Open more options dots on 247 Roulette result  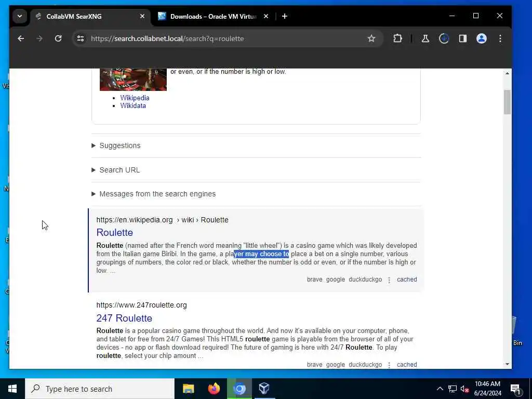click(389, 365)
